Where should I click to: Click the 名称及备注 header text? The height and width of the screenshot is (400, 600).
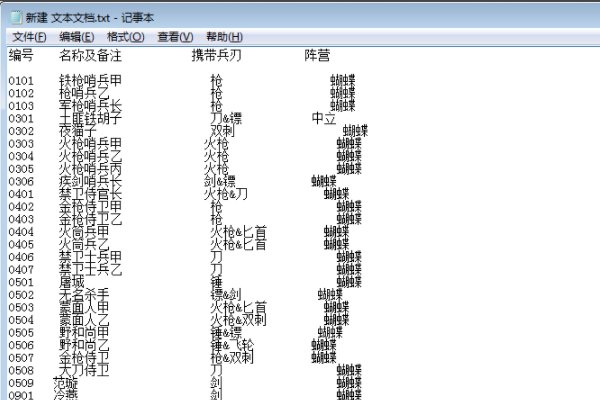click(90, 54)
